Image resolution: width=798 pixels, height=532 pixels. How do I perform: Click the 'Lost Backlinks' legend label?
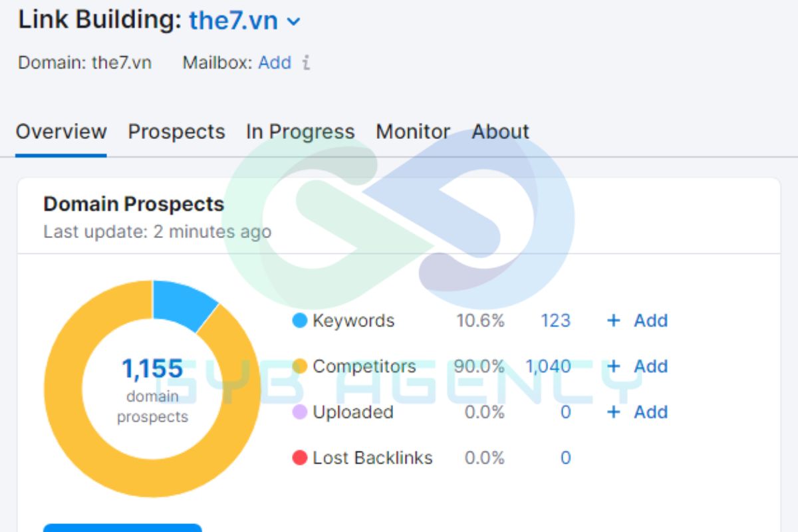point(372,458)
